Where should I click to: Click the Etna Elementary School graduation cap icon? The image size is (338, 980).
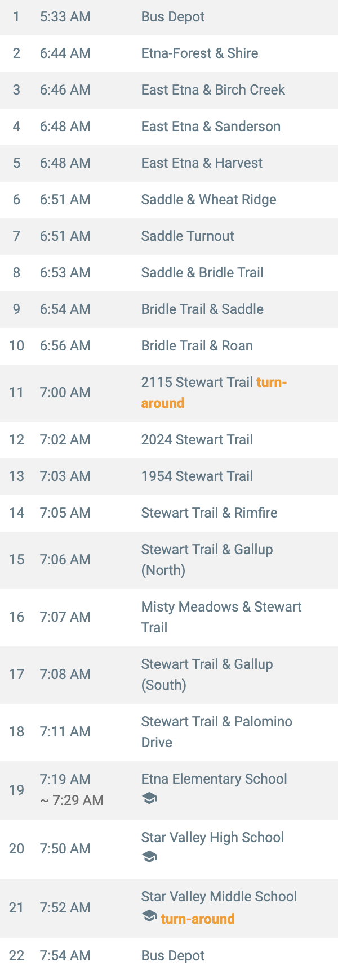point(149,798)
